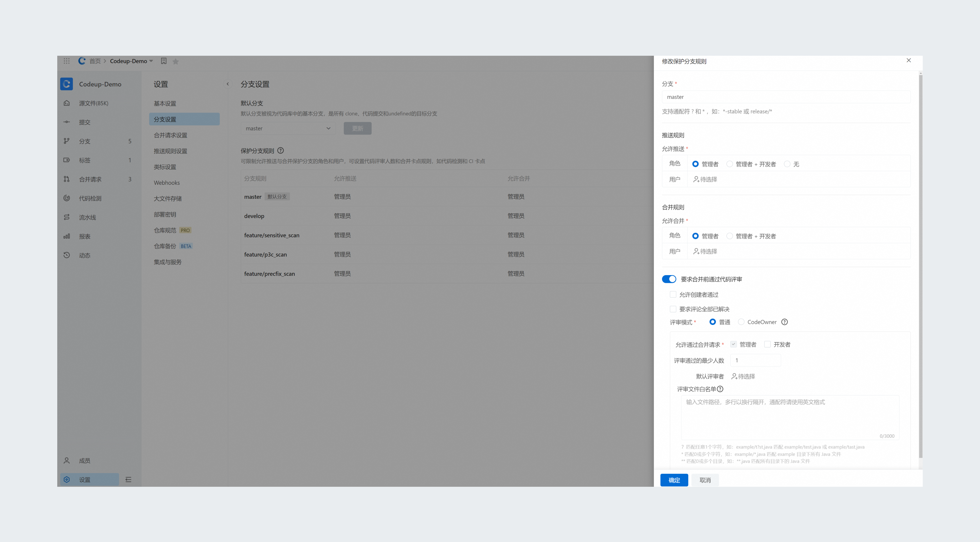Select CodeOwner review mode
The width and height of the screenshot is (980, 542).
[x=741, y=322]
